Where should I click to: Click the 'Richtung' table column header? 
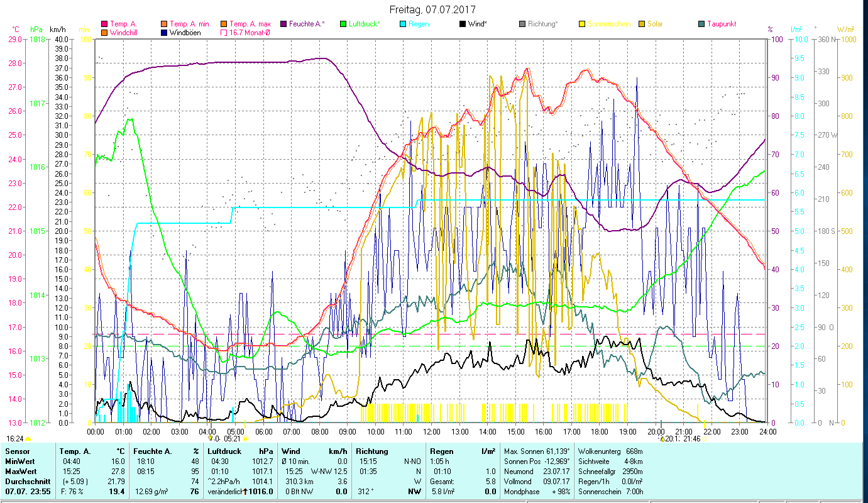point(372,451)
